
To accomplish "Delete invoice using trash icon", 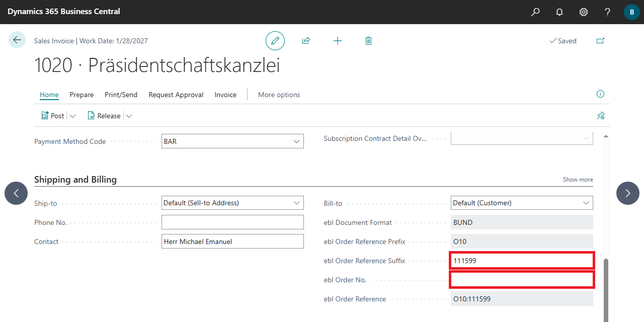I will coord(368,41).
